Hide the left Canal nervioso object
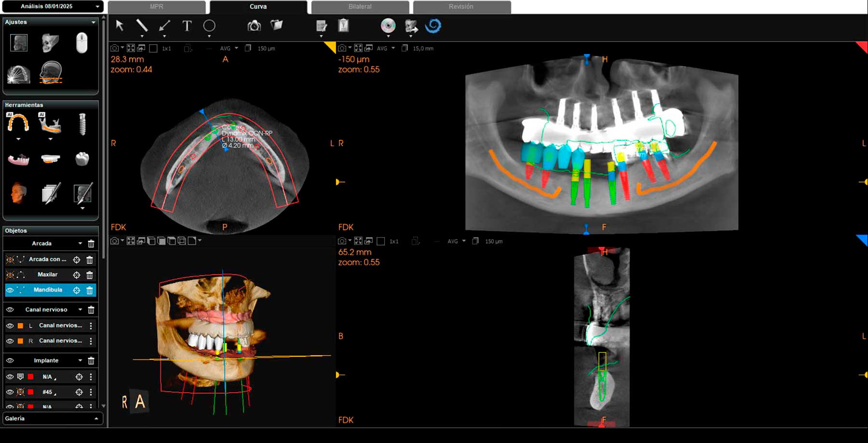 tap(10, 326)
